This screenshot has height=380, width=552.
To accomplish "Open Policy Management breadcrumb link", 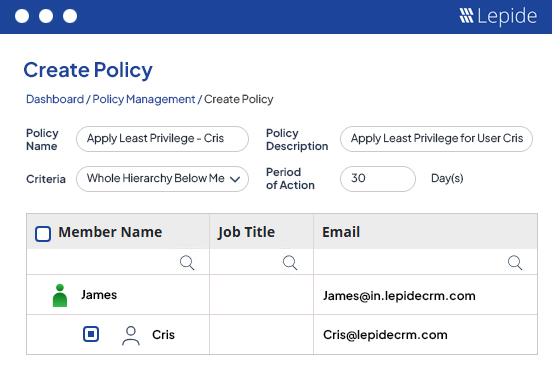I will click(x=144, y=99).
